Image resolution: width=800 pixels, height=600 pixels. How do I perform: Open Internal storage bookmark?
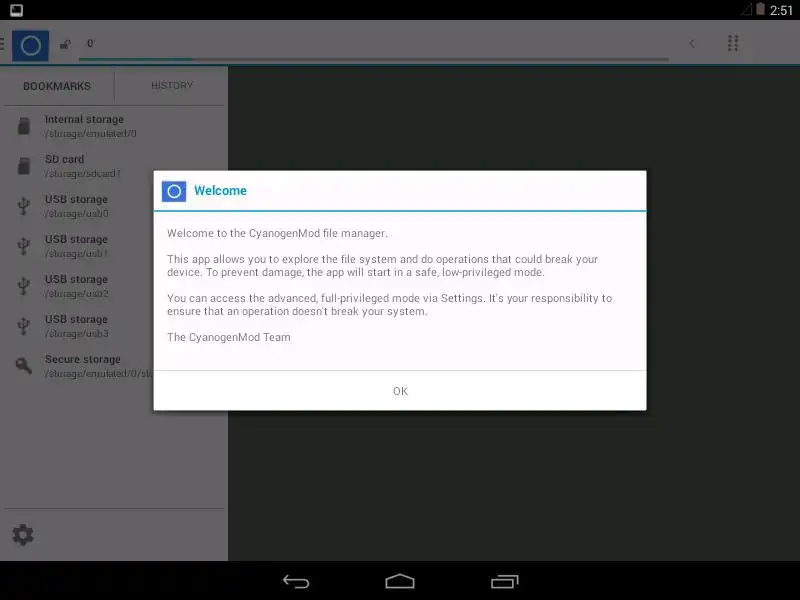[114, 126]
